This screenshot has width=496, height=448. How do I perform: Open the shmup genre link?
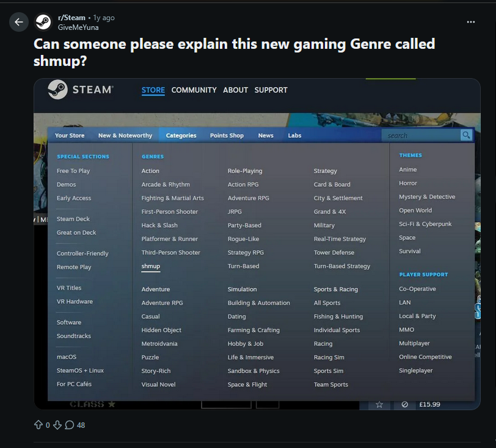(150, 266)
